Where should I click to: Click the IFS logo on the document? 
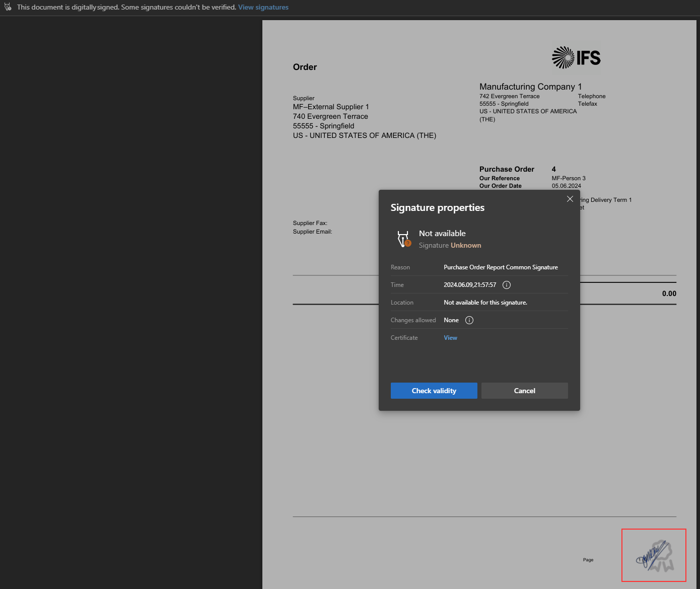576,57
